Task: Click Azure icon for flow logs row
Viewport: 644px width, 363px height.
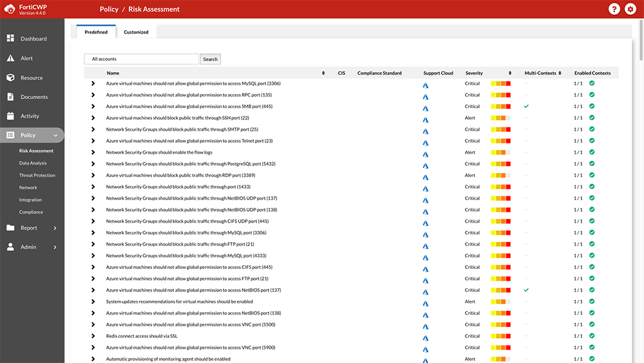Action: pyautogui.click(x=426, y=154)
